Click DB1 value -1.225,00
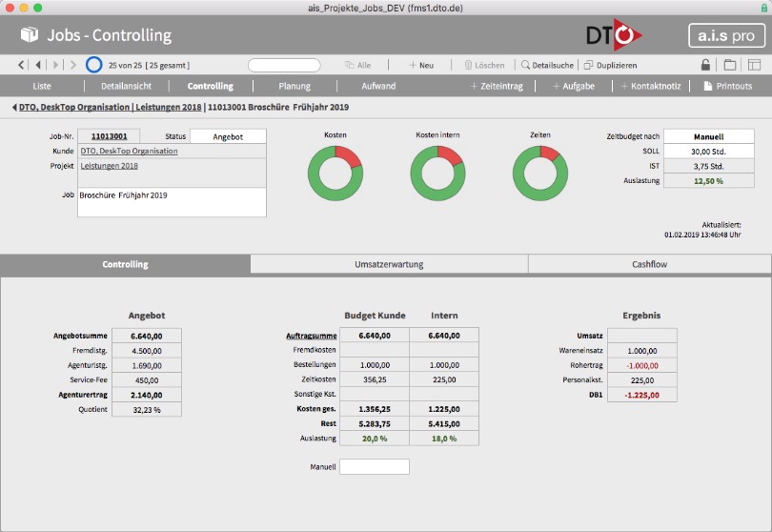This screenshot has height=532, width=772. click(642, 395)
